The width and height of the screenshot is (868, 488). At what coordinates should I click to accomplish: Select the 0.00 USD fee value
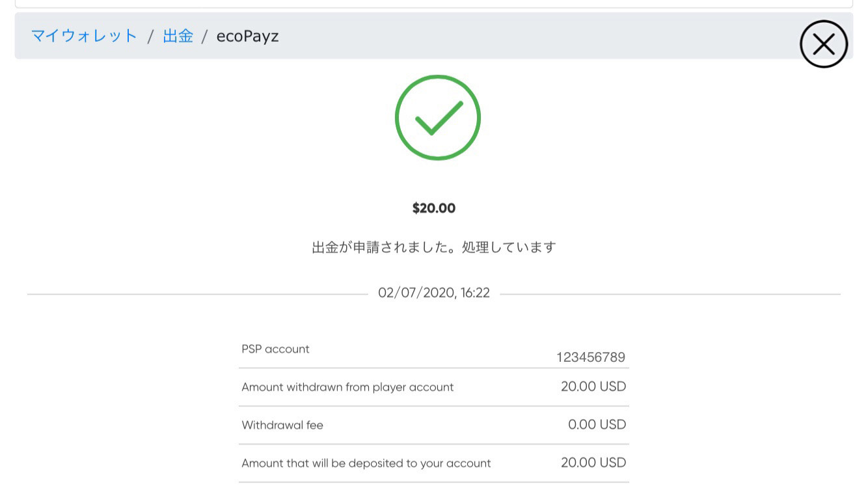tap(597, 425)
